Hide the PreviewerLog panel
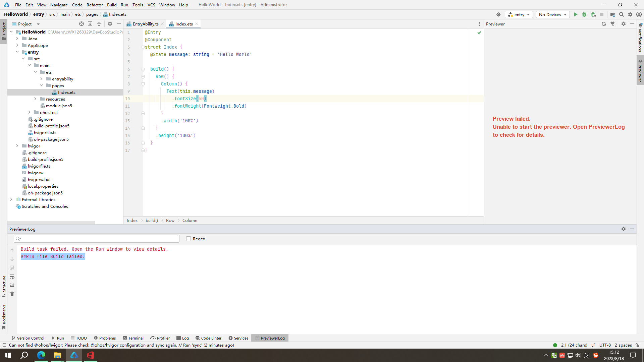The width and height of the screenshot is (644, 362). point(632,229)
